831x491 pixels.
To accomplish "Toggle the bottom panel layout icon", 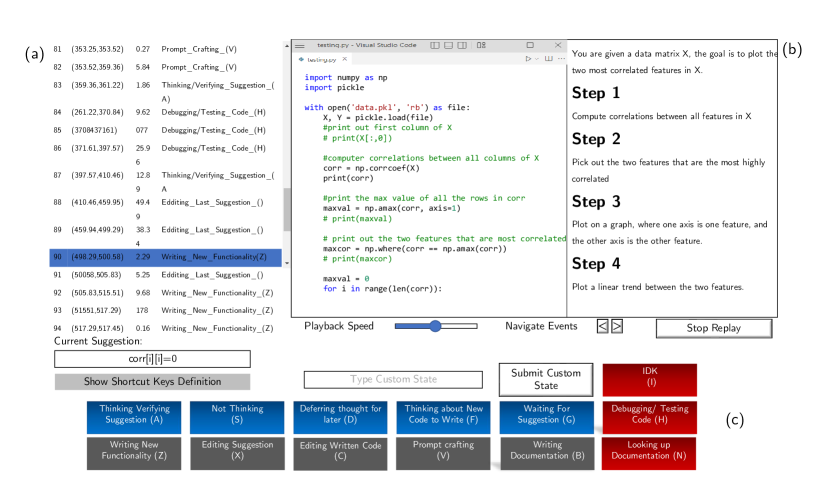I will [448, 46].
